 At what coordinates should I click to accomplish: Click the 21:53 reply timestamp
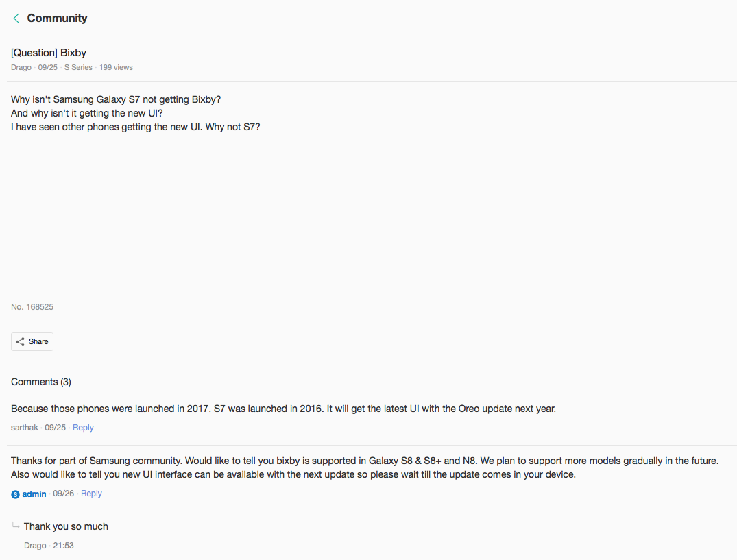click(63, 546)
